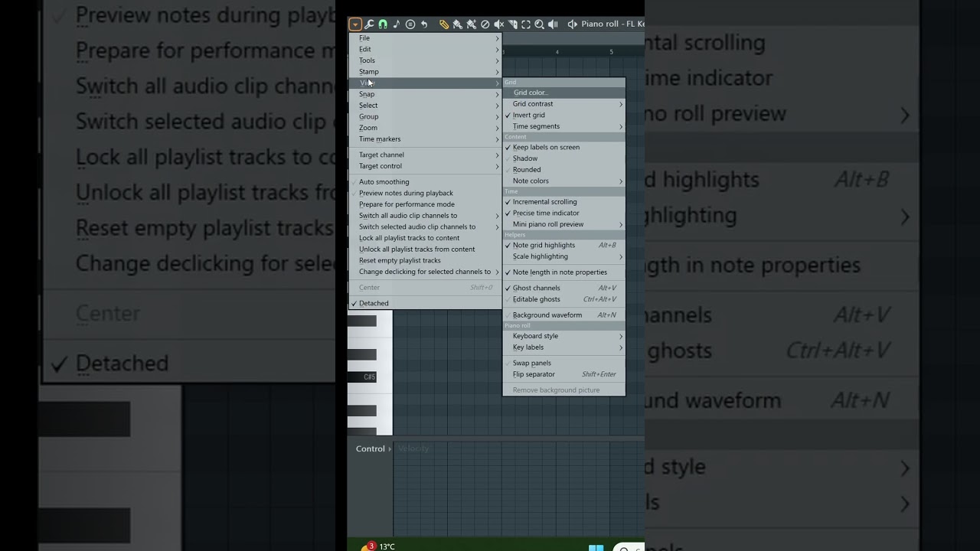Image resolution: width=980 pixels, height=551 pixels.
Task: Open the Select submenu
Action: tap(425, 106)
